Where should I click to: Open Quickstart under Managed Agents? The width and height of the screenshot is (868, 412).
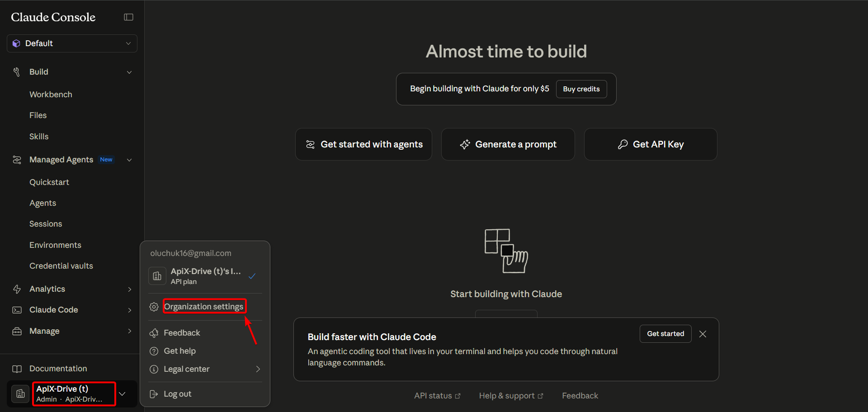[49, 182]
